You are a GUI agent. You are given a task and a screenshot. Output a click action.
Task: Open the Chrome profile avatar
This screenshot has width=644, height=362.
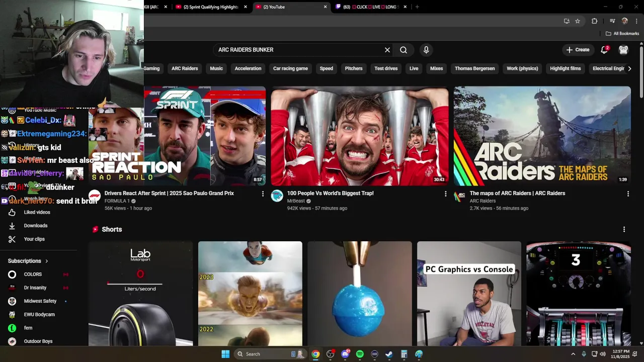(x=625, y=21)
